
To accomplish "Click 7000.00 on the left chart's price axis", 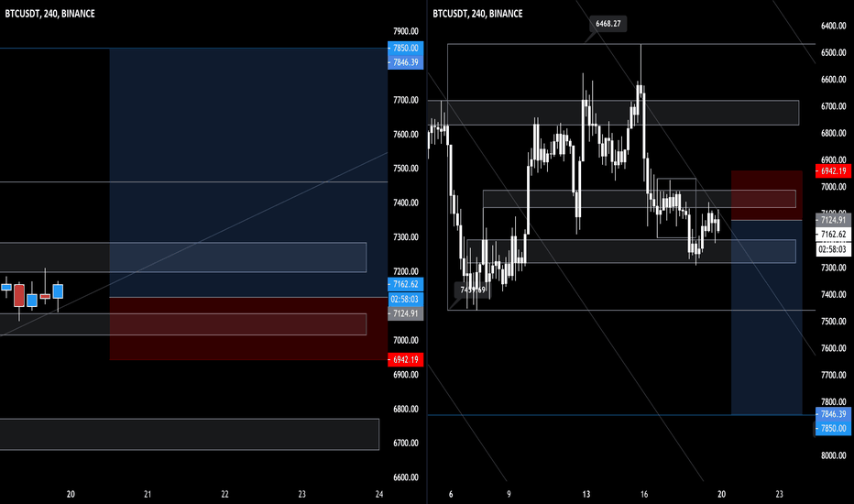I will coord(406,340).
